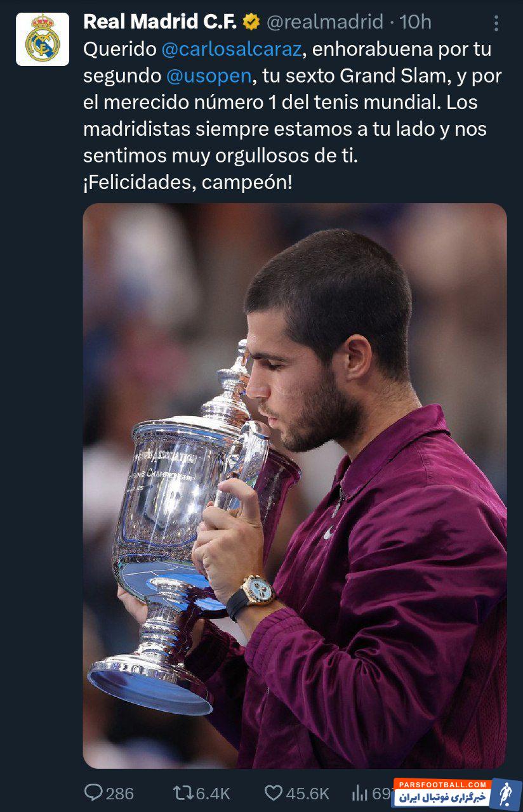Open the views bar chart icon
Image resolution: width=523 pixels, height=812 pixels.
360,793
